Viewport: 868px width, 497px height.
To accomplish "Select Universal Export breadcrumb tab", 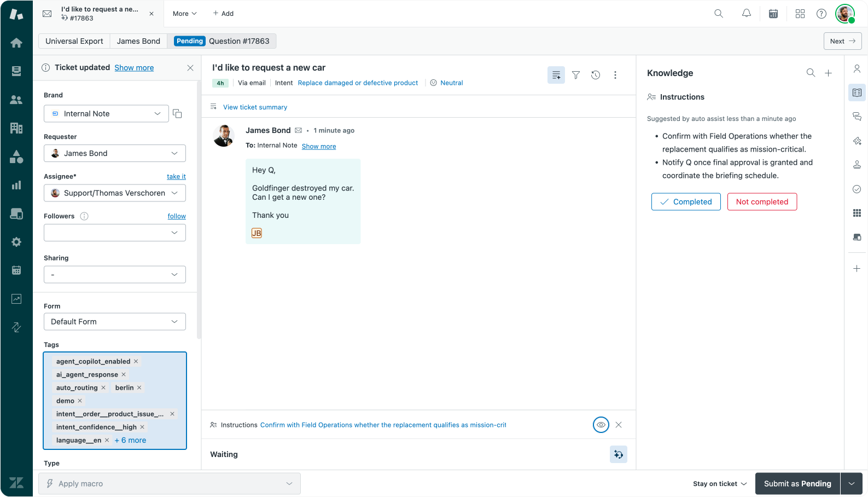I will coord(74,41).
